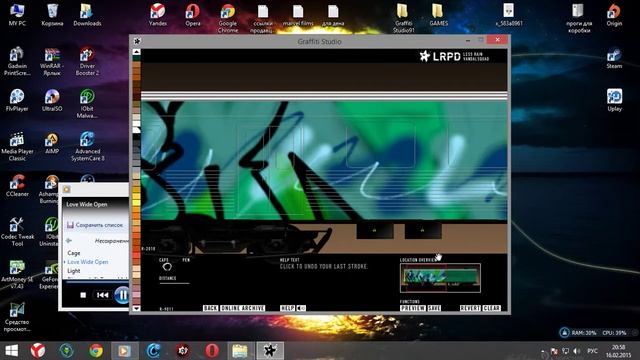640x360 pixels.
Task: Open the Downloads desktop shortcut
Action: 87,15
